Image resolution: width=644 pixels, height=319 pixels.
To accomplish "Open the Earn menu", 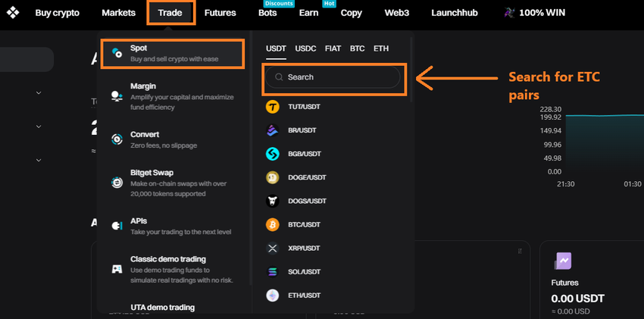I will tap(308, 13).
